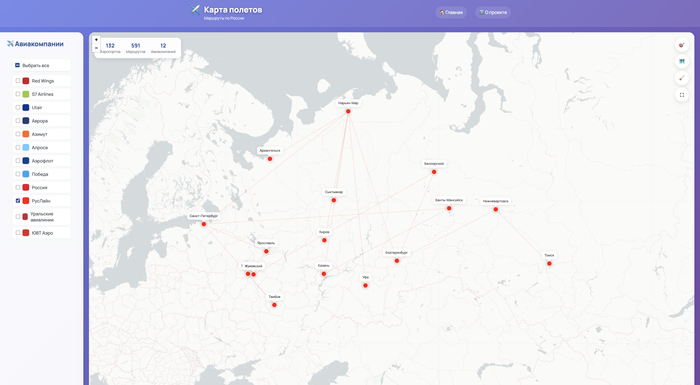Click the Авиакомпании sidebar heading
Viewport: 700px width, 385px height.
(x=35, y=44)
